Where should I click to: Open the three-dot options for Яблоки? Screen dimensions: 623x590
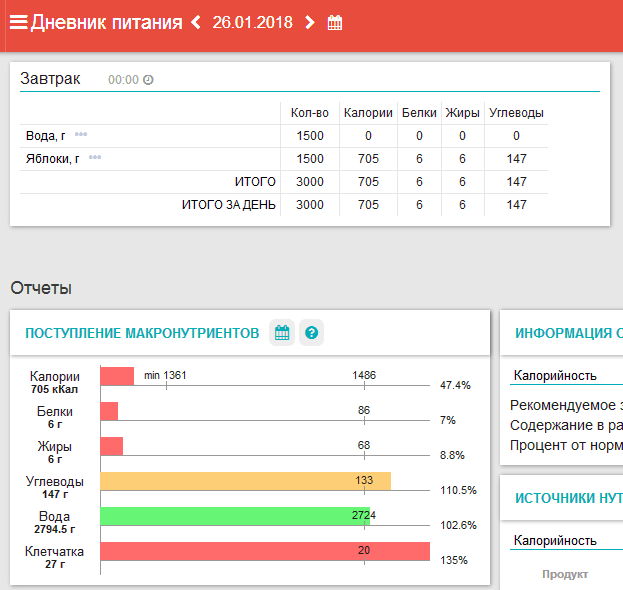click(95, 158)
